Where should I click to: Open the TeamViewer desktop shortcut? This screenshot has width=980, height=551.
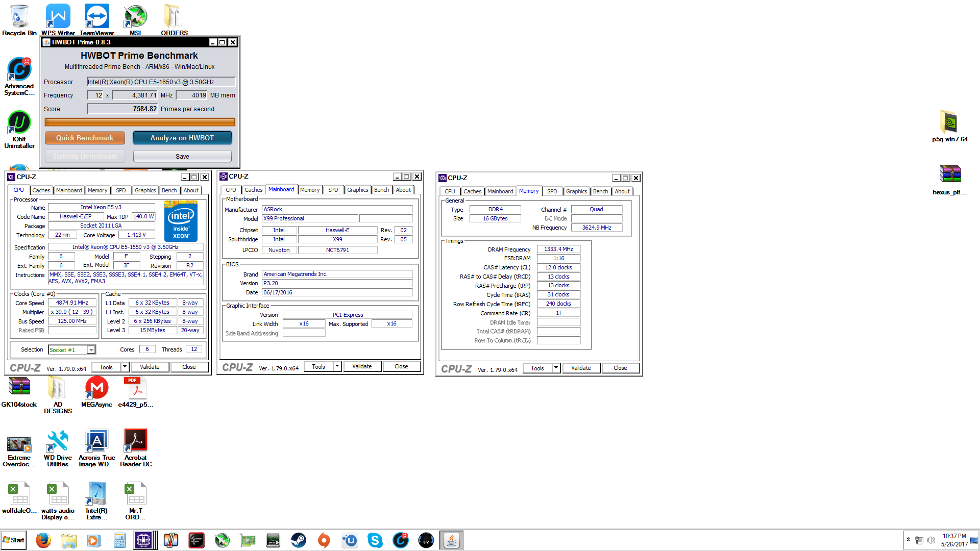[x=96, y=20]
